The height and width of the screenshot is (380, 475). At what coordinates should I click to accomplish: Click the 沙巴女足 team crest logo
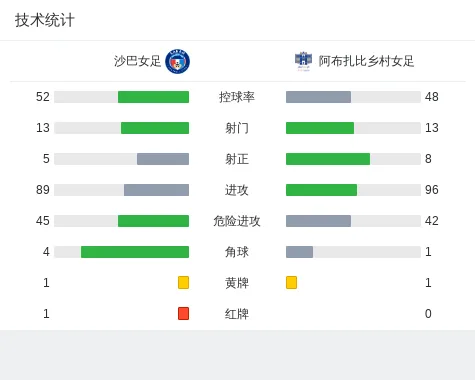point(178,61)
